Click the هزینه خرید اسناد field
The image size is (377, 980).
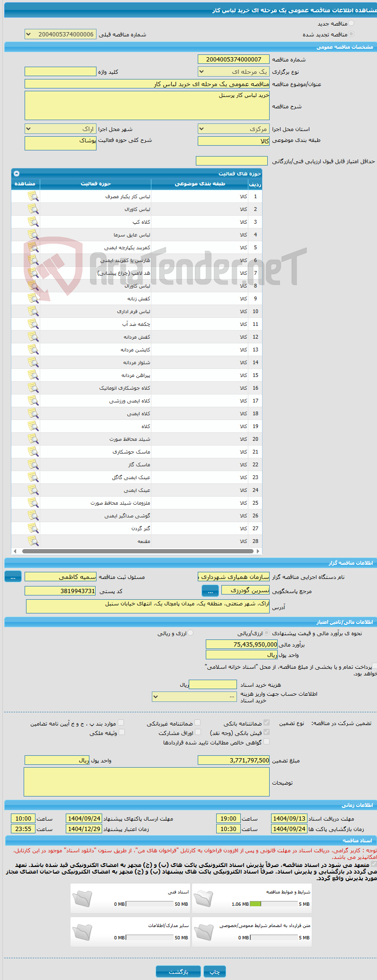(x=212, y=684)
